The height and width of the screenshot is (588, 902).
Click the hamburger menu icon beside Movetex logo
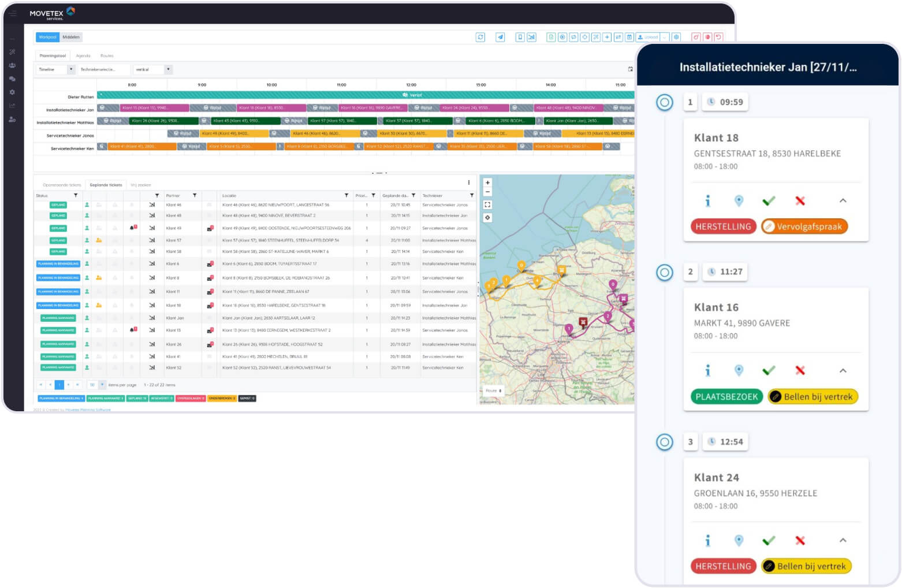coord(13,13)
